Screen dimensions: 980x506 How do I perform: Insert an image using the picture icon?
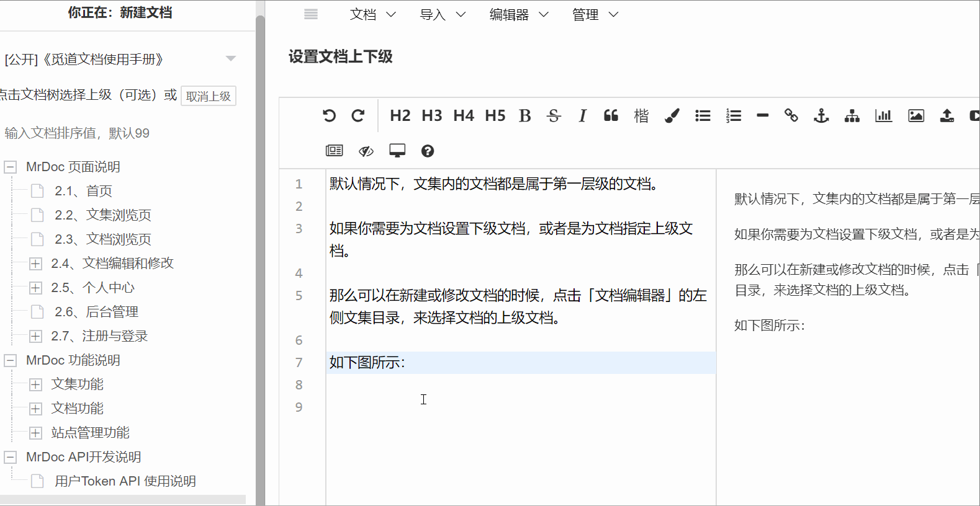pos(916,116)
